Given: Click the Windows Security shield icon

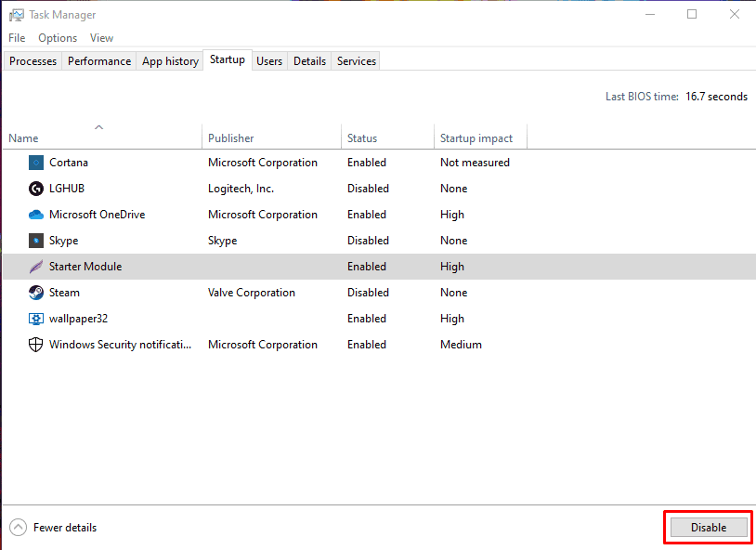Looking at the screenshot, I should point(35,345).
